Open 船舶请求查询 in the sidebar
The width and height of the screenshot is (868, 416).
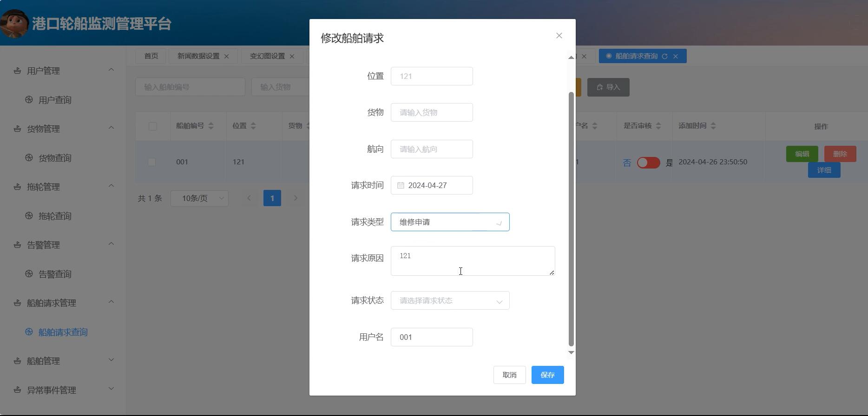(x=63, y=332)
